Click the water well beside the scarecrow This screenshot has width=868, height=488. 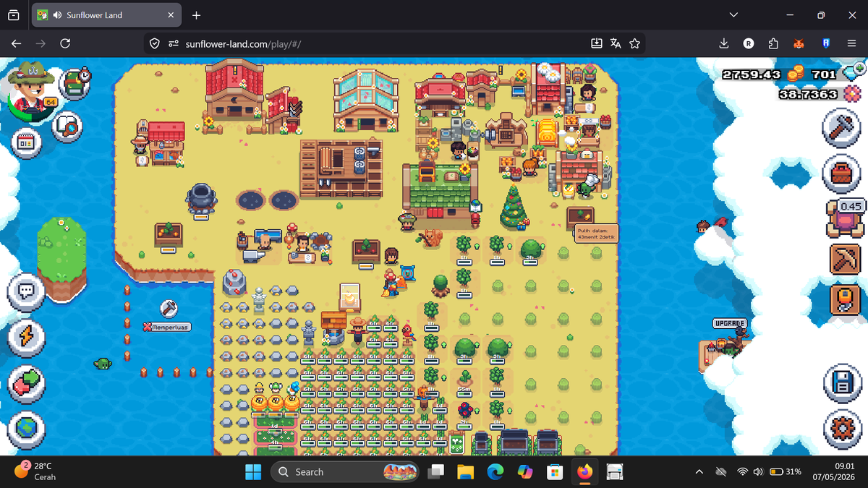tap(333, 327)
